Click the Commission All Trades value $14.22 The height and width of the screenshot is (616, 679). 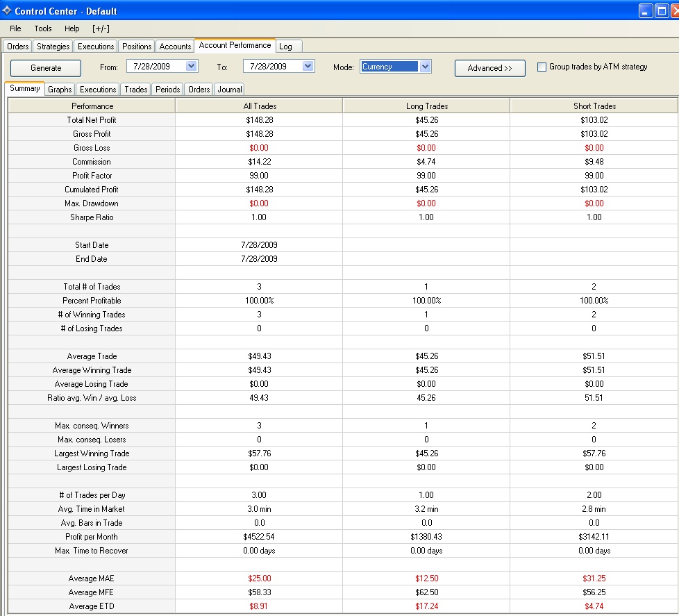click(x=260, y=162)
